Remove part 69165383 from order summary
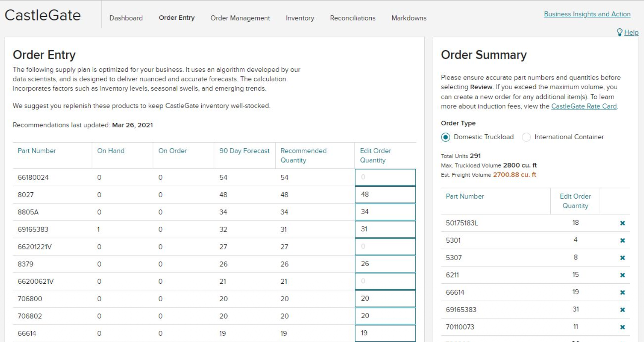 coord(622,310)
